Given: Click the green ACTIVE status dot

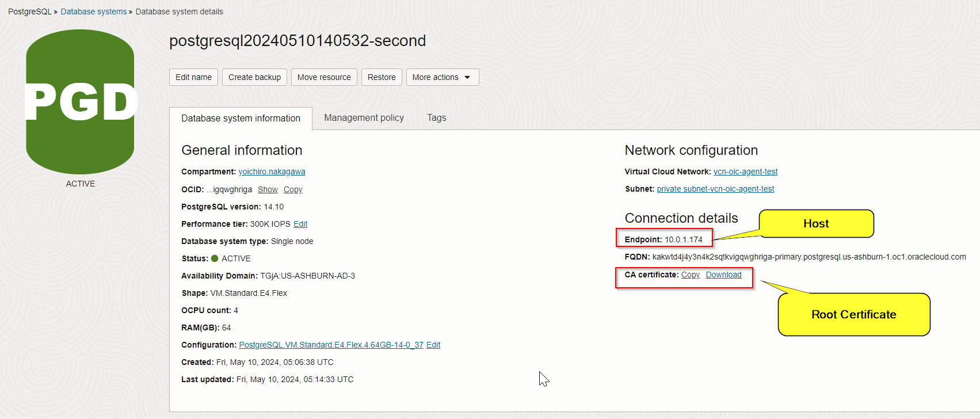Looking at the screenshot, I should 215,258.
